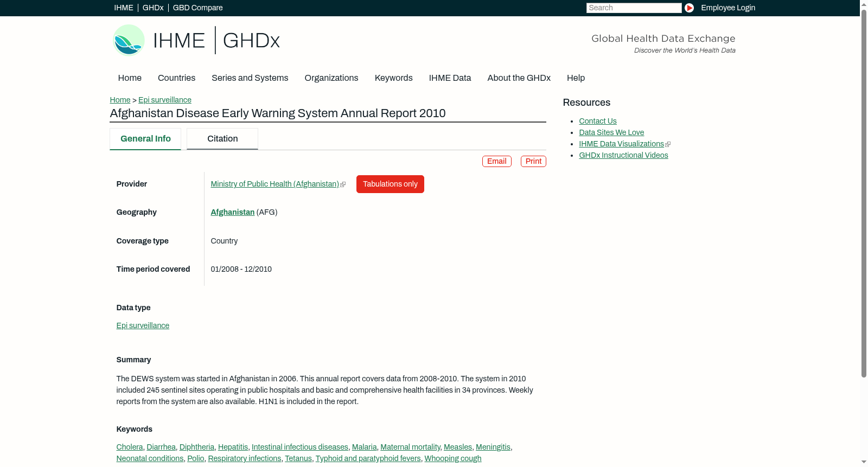
Task: Click the Whooping cough keyword
Action: 453,458
